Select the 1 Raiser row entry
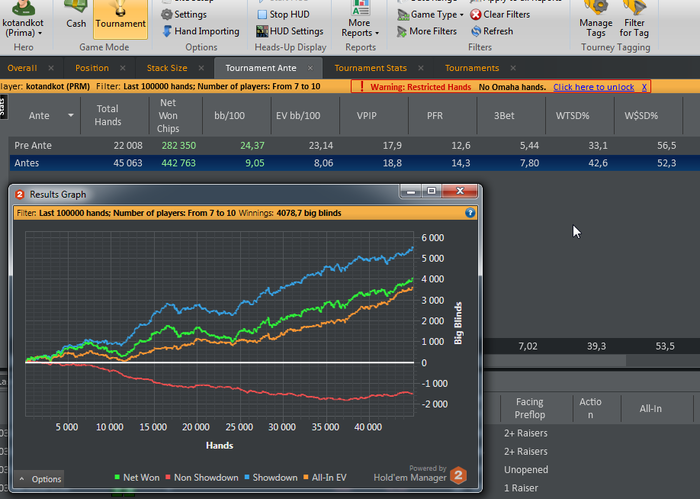This screenshot has height=499, width=700. (x=521, y=488)
